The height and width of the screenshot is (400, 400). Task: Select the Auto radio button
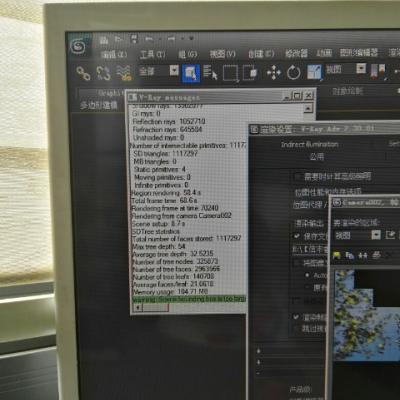[x=307, y=275]
